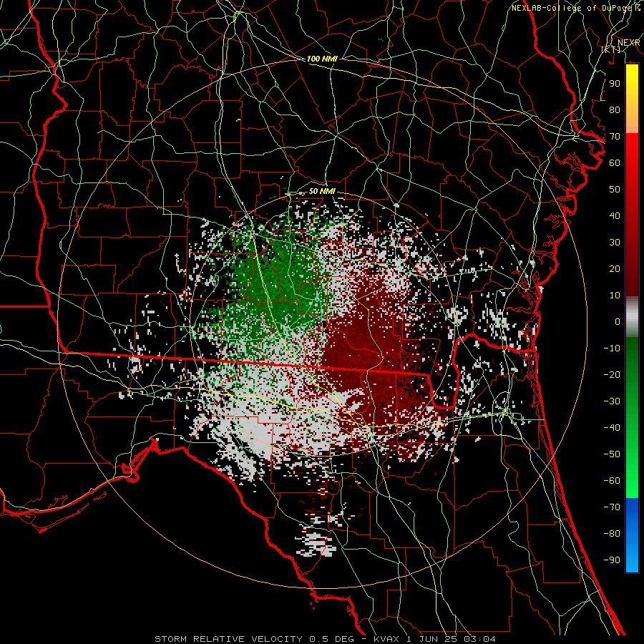Screen dimensions: 644x644
Task: Click the 50 label on the velocity scale
Action: [x=615, y=190]
